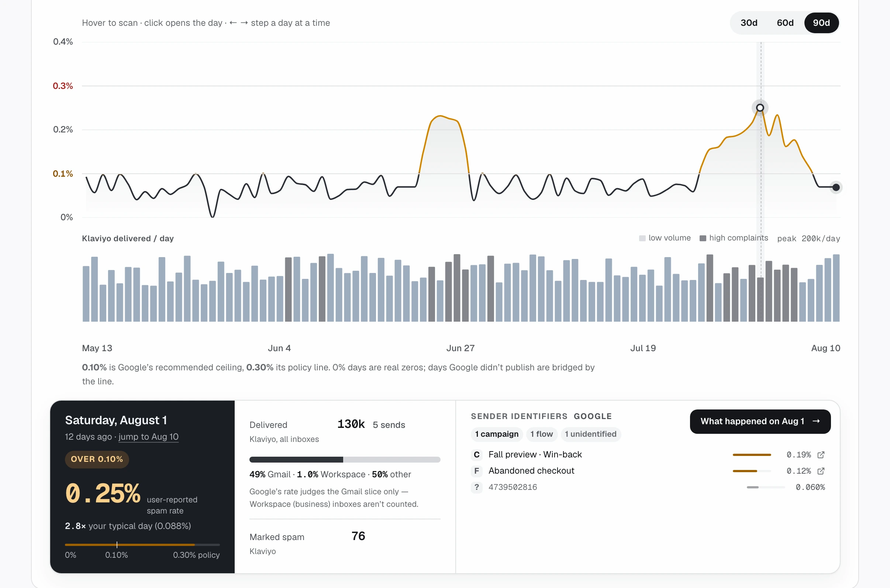Click the 5 sends label

point(389,425)
